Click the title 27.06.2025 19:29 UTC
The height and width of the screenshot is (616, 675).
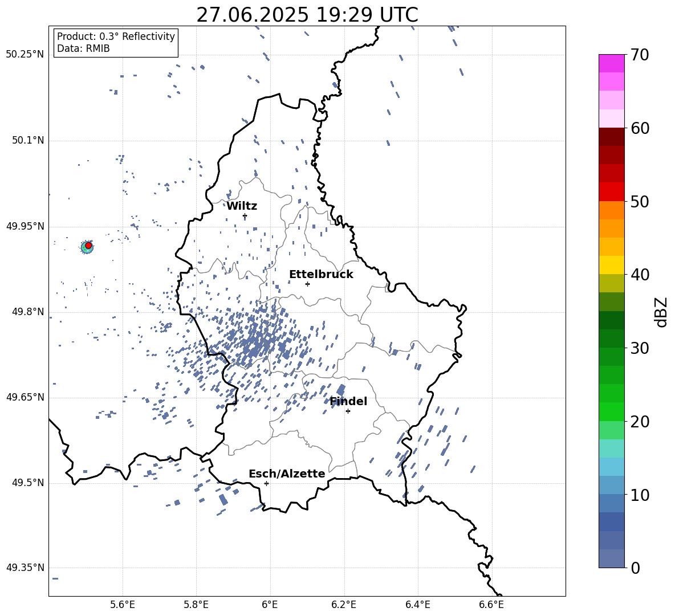tap(307, 15)
